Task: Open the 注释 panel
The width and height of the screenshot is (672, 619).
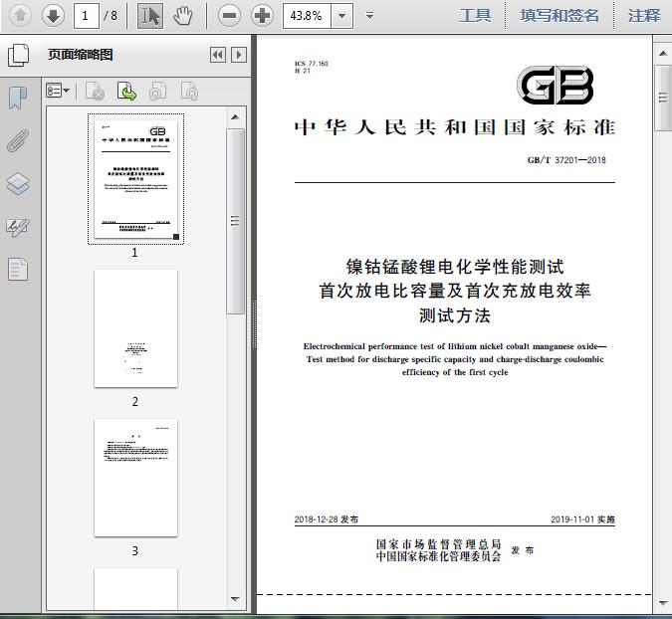Action: 644,16
